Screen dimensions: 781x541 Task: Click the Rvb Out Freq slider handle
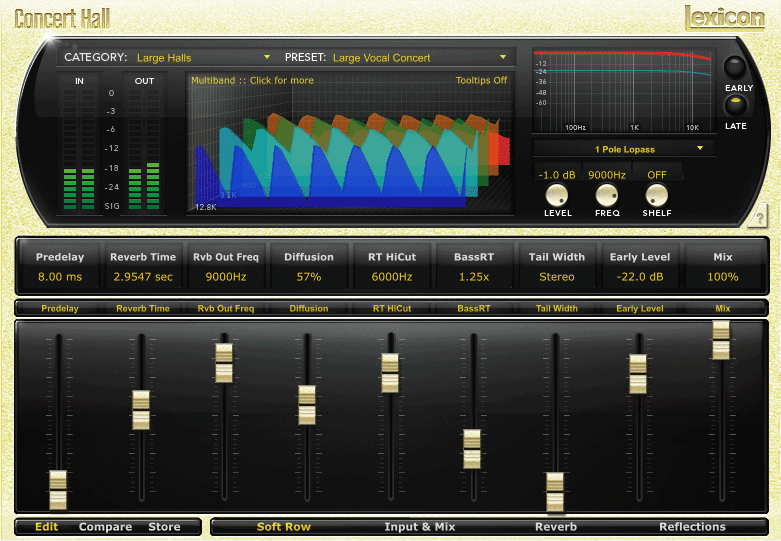tap(224, 363)
